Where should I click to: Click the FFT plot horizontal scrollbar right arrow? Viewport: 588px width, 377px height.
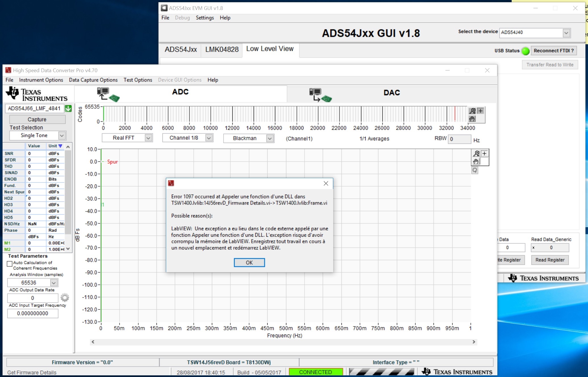474,342
